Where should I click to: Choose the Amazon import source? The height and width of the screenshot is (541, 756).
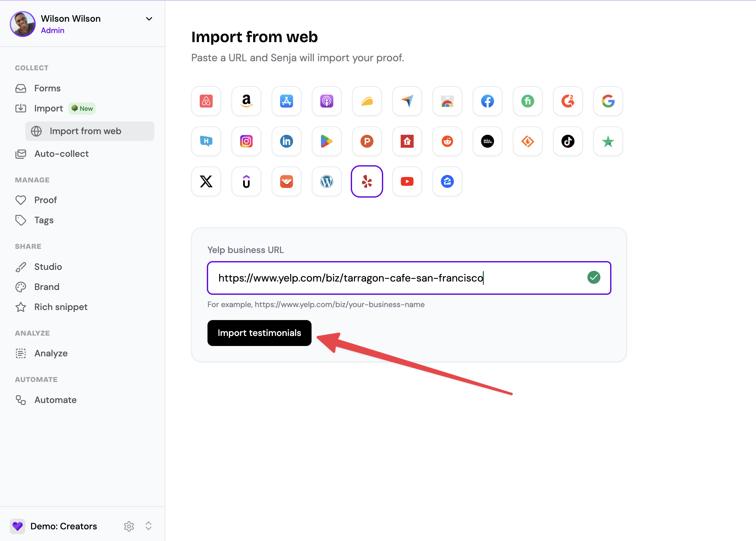click(x=246, y=101)
